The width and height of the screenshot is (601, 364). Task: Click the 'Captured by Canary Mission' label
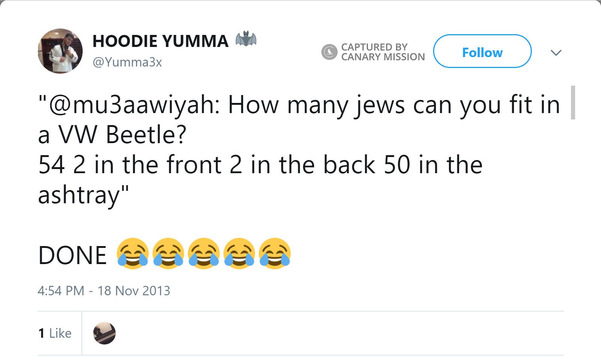(382, 52)
